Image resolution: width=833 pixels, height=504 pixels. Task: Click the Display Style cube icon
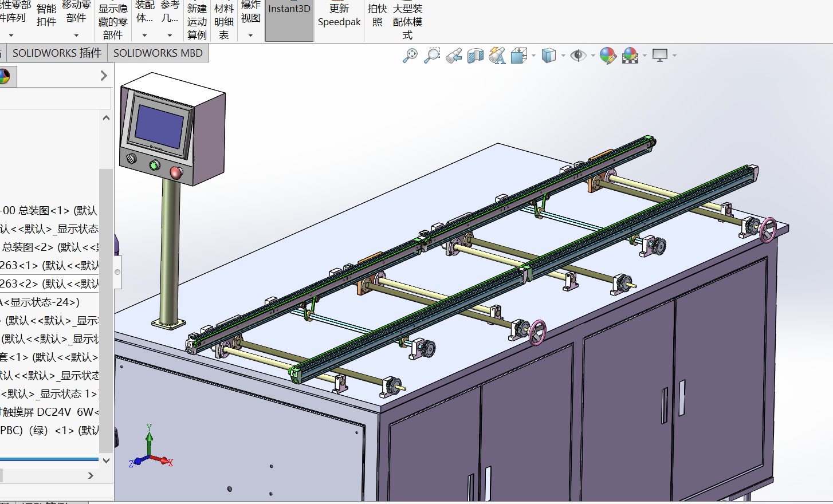pos(548,56)
